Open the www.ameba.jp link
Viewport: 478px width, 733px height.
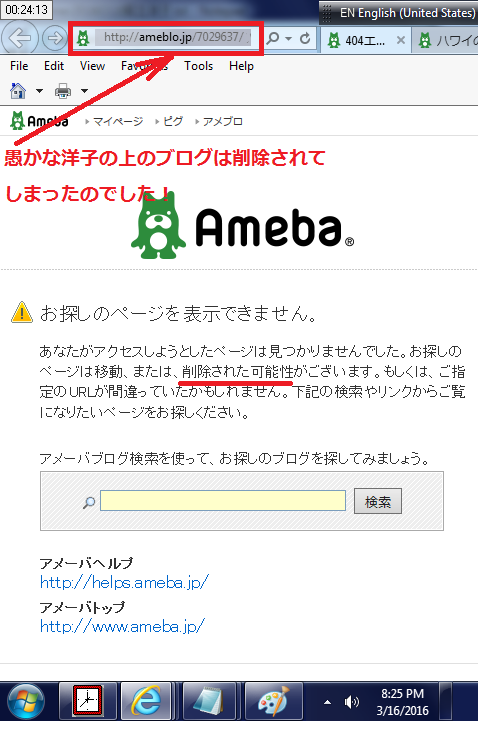click(122, 626)
